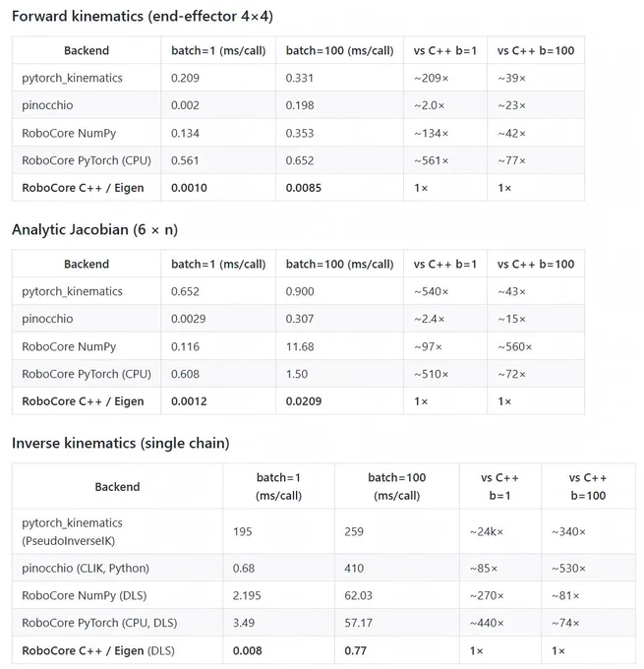Click the 0.002 pinocchio forward kinematics value
The height and width of the screenshot is (669, 644).
pyautogui.click(x=185, y=105)
